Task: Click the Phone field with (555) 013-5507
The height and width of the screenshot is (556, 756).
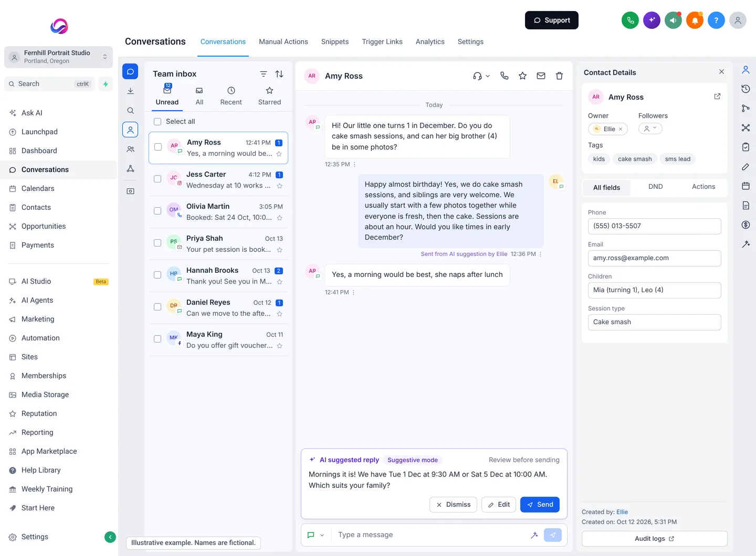Action: (654, 226)
